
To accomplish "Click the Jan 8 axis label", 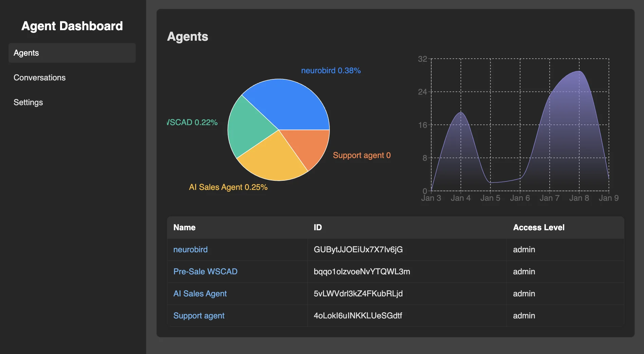I will click(x=579, y=198).
